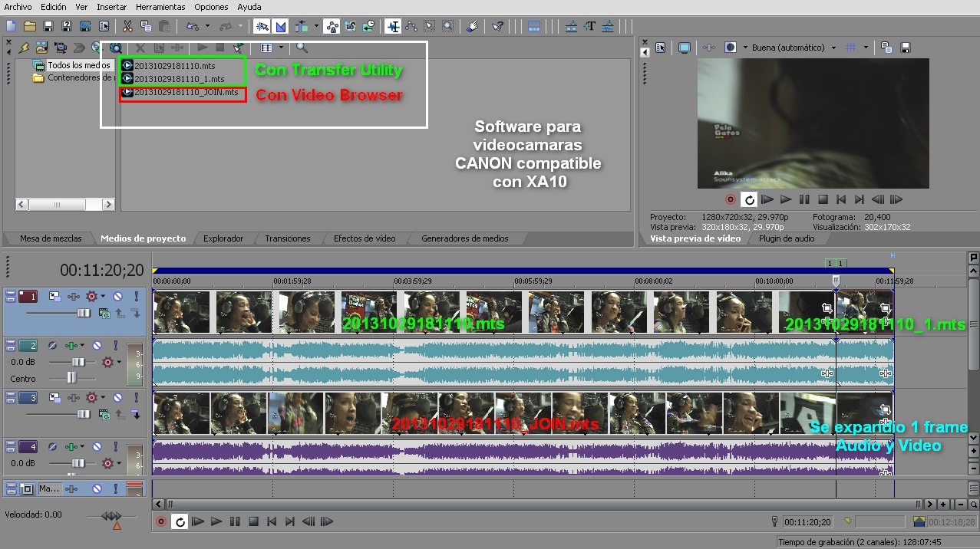Save the project with the floppy disk icon

tap(48, 26)
